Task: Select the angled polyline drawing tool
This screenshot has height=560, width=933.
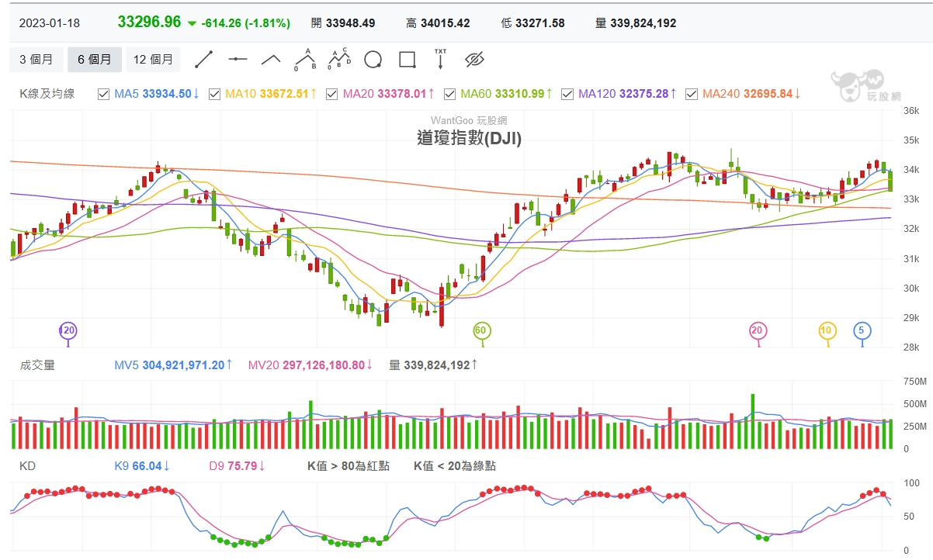Action: (271, 59)
